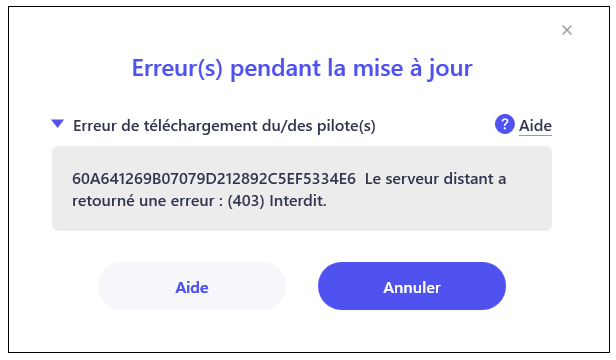Collapse the driver download error section
Viewport: 616px width, 360px height.
[x=58, y=124]
